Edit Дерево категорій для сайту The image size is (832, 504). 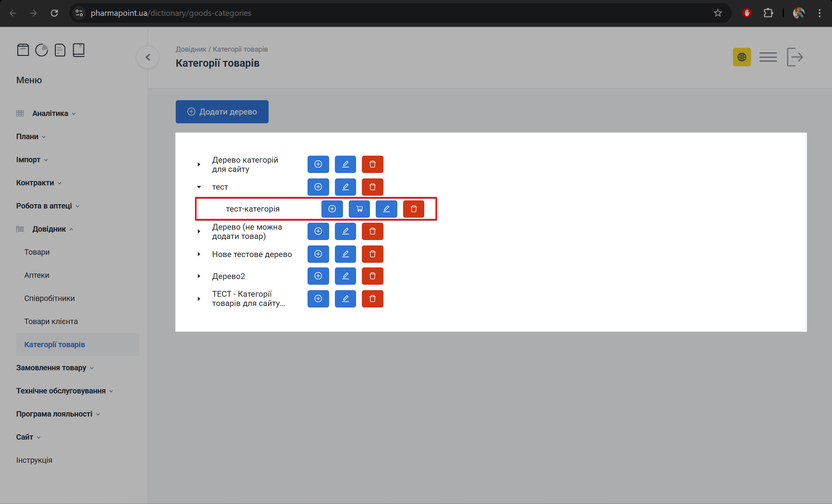point(345,164)
